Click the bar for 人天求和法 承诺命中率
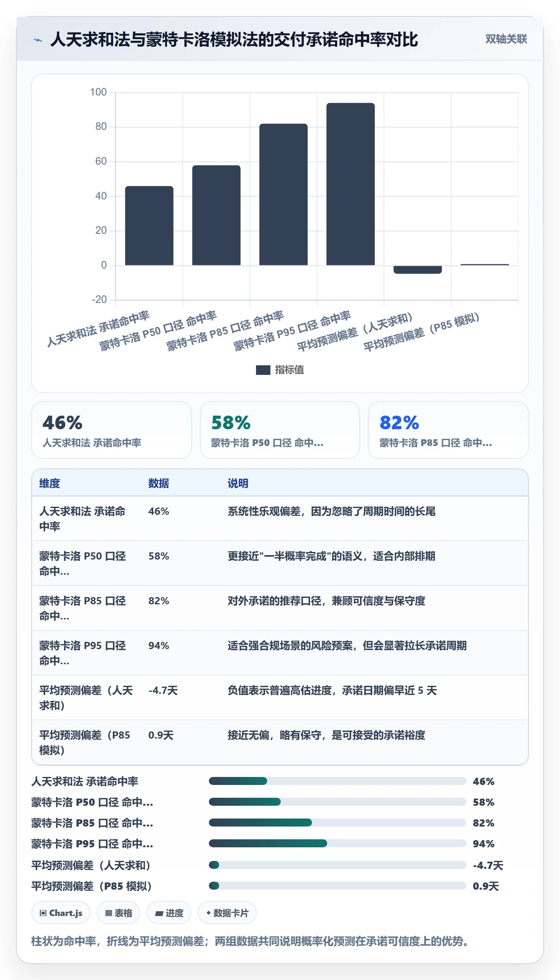Image resolution: width=560 pixels, height=980 pixels. point(149,225)
